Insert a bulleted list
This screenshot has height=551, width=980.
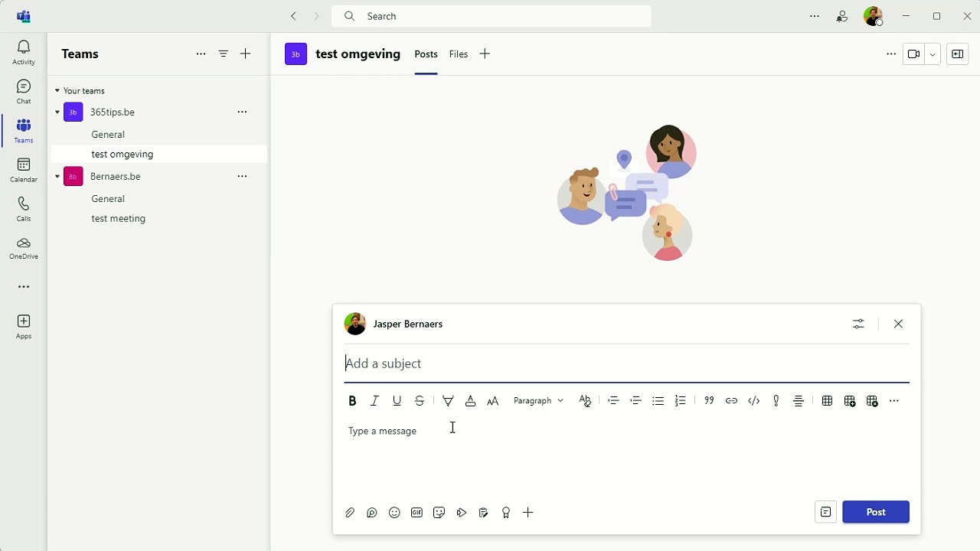tap(658, 400)
